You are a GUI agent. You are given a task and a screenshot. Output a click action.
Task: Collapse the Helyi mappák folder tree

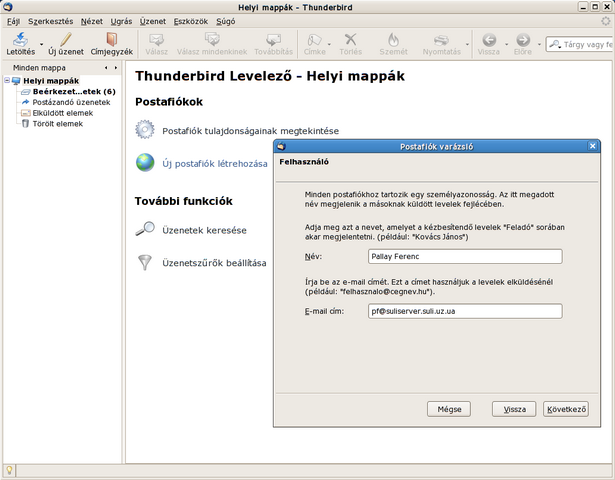pos(6,81)
